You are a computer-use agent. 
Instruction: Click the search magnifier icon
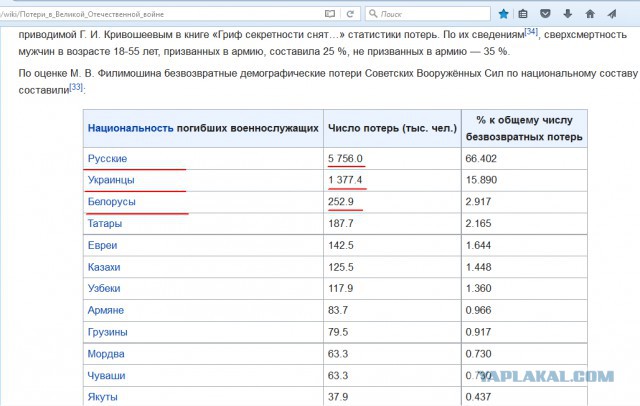373,13
